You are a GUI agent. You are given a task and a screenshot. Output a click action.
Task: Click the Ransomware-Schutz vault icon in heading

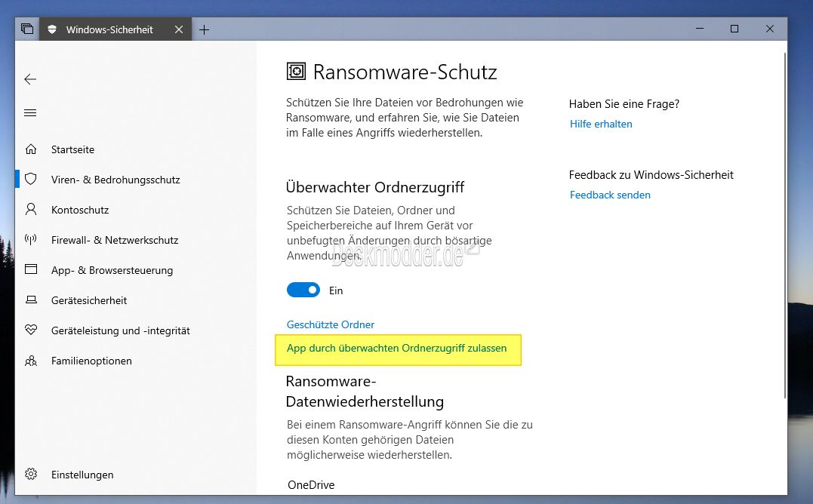296,71
